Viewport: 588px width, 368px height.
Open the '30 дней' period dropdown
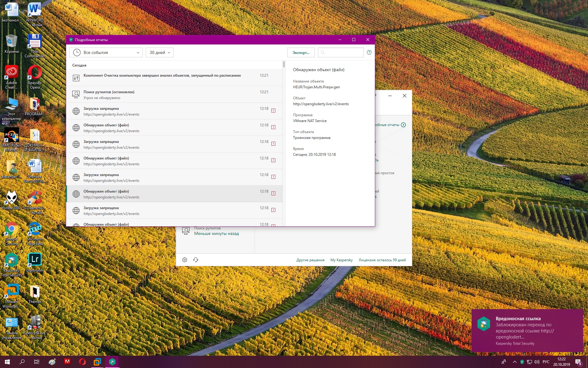point(160,52)
